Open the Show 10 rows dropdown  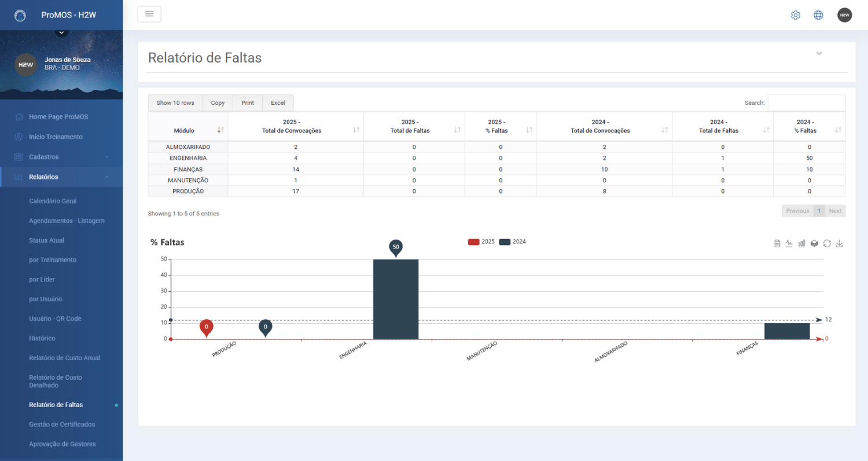pos(175,103)
